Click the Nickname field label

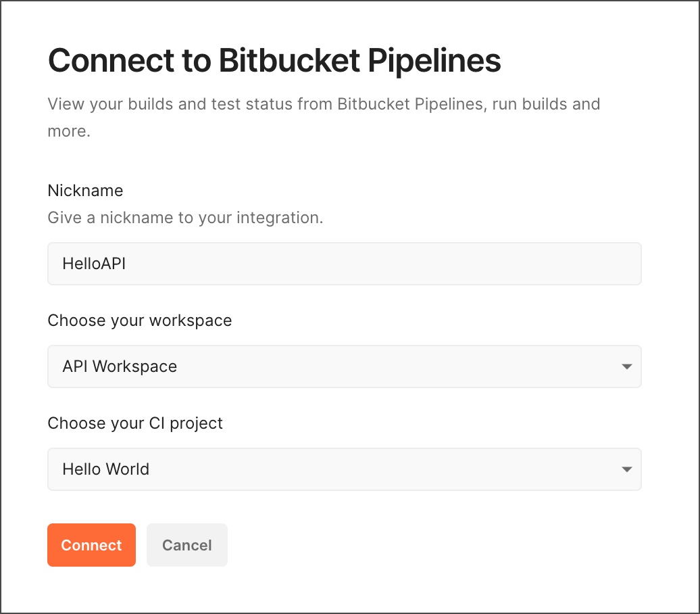(85, 191)
